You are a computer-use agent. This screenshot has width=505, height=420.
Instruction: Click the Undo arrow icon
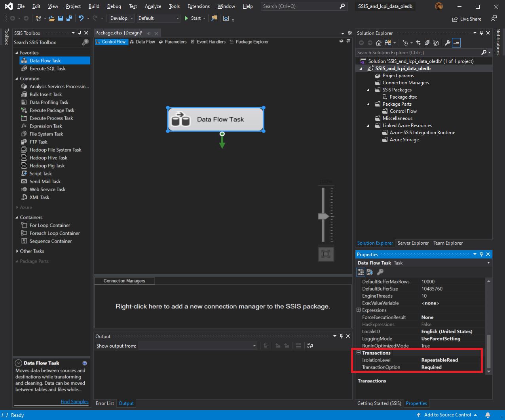pos(81,18)
